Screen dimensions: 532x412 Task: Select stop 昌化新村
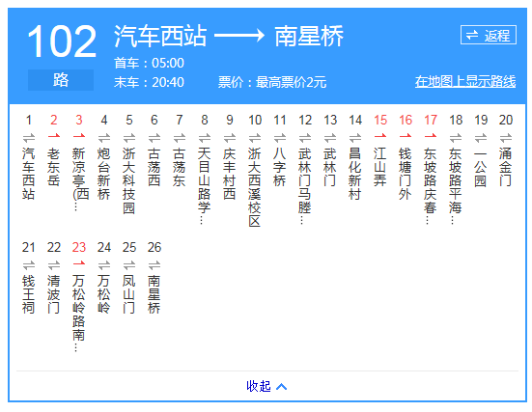355,174
